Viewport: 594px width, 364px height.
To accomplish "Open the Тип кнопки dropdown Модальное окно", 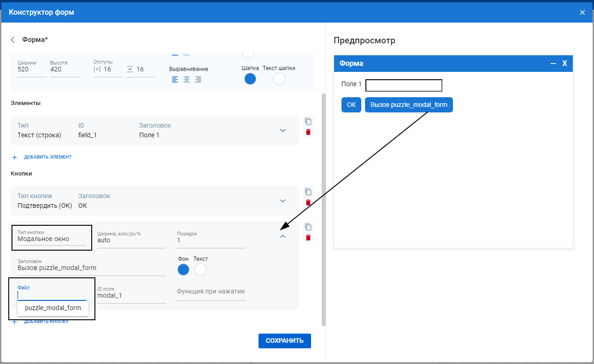I will pyautogui.click(x=51, y=239).
